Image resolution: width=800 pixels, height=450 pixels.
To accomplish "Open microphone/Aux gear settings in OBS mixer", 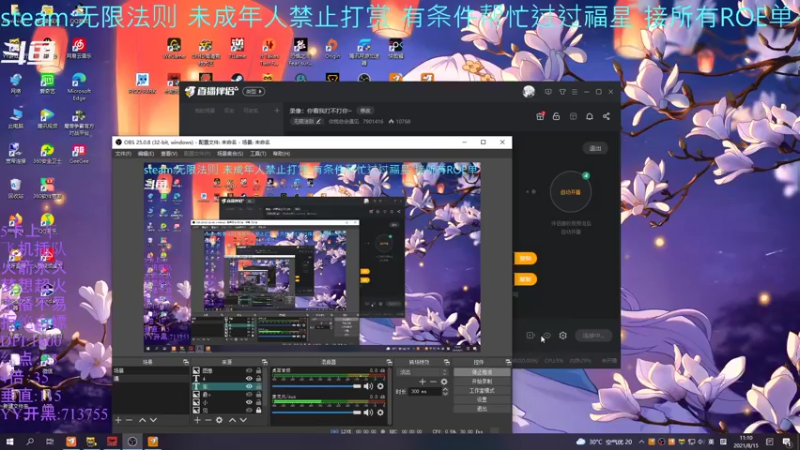I will coord(380,412).
